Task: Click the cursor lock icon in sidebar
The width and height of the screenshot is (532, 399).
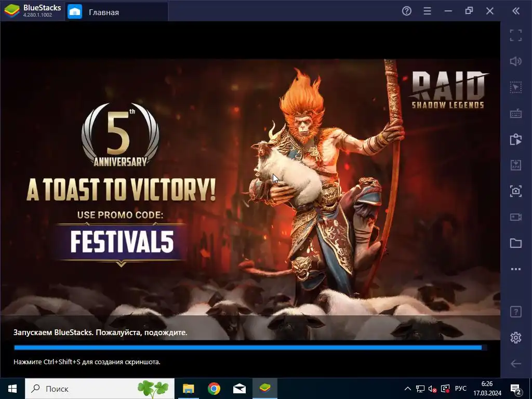Action: click(x=516, y=87)
